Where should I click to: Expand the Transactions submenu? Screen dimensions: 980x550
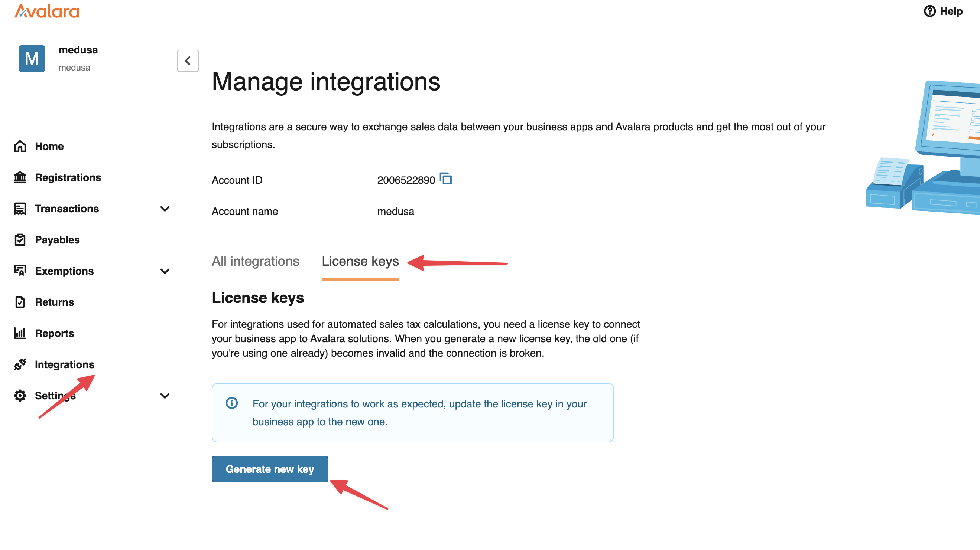(x=165, y=209)
